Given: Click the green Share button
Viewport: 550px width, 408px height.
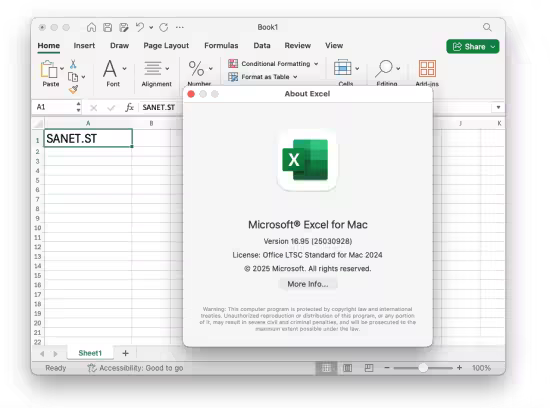Looking at the screenshot, I should pos(472,47).
